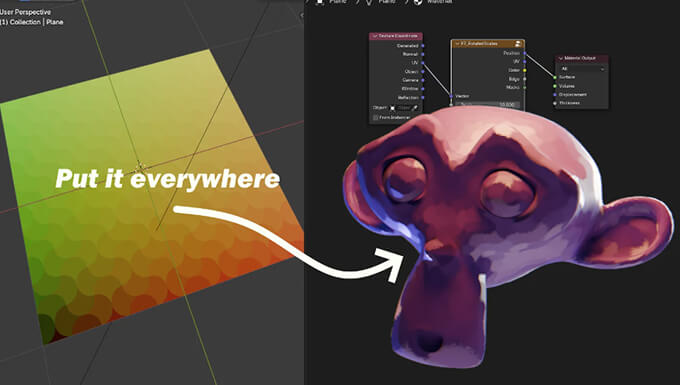Open the node group icon on orange node
The height and width of the screenshot is (385, 680).
point(518,44)
